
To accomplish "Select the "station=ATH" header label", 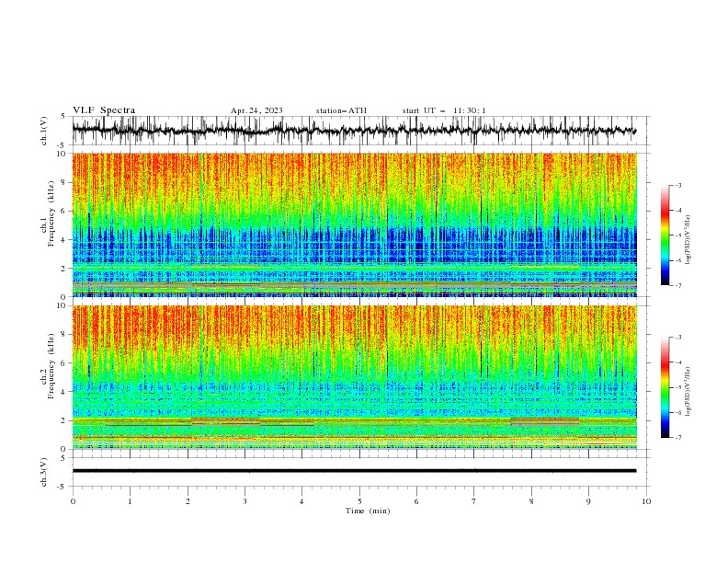I will tap(341, 110).
